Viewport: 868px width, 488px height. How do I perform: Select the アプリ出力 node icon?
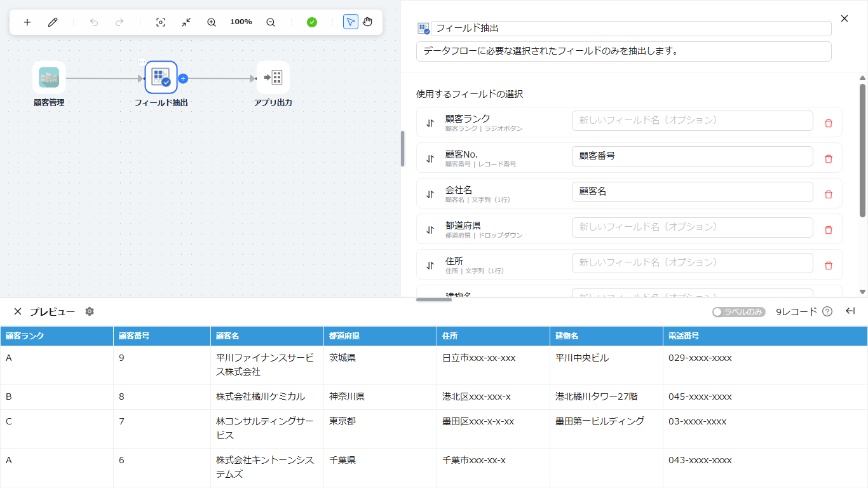coord(273,78)
